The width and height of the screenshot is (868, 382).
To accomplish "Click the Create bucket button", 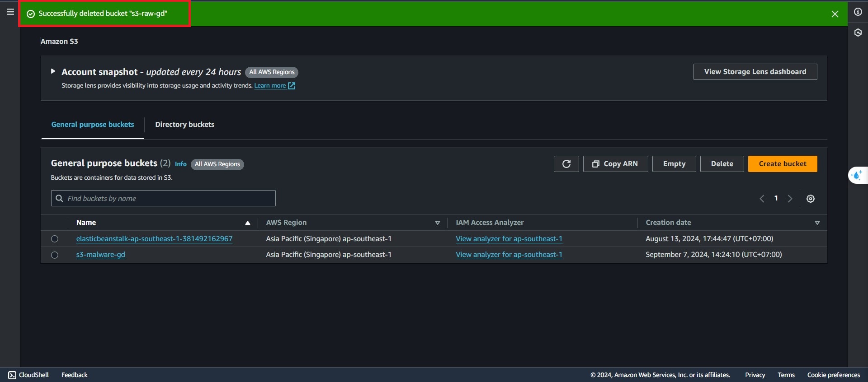I will (782, 164).
